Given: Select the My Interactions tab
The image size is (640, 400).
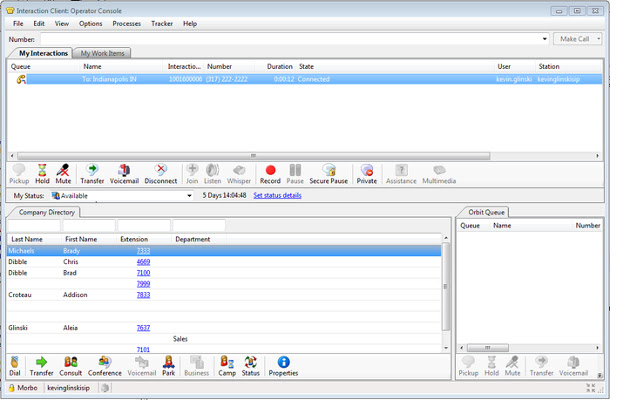Looking at the screenshot, I should 43,53.
